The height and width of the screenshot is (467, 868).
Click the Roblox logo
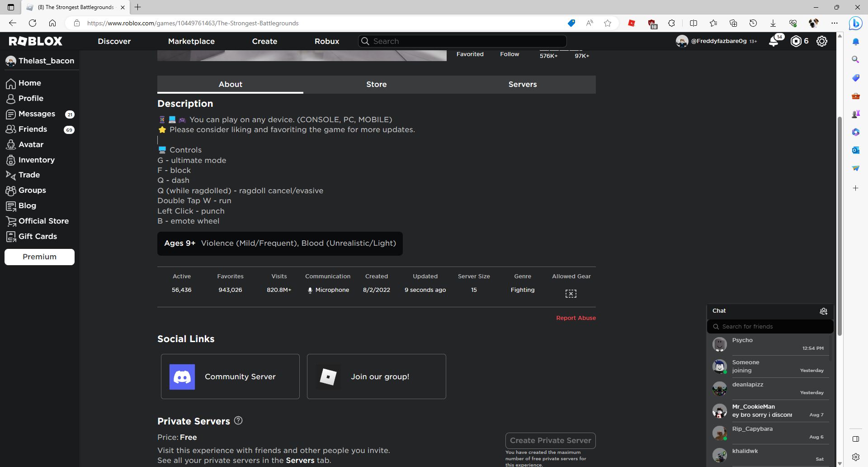[x=35, y=41]
